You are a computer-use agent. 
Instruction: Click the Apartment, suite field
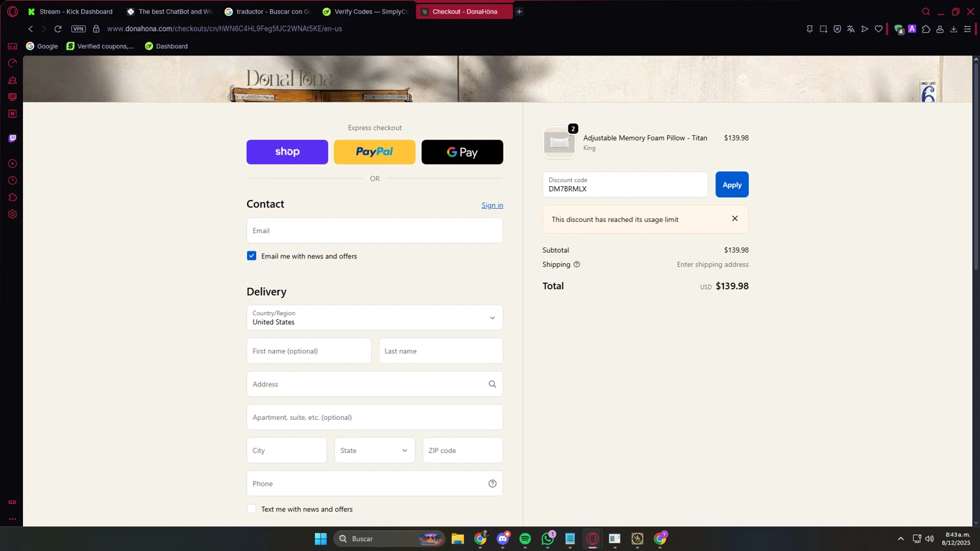click(374, 417)
